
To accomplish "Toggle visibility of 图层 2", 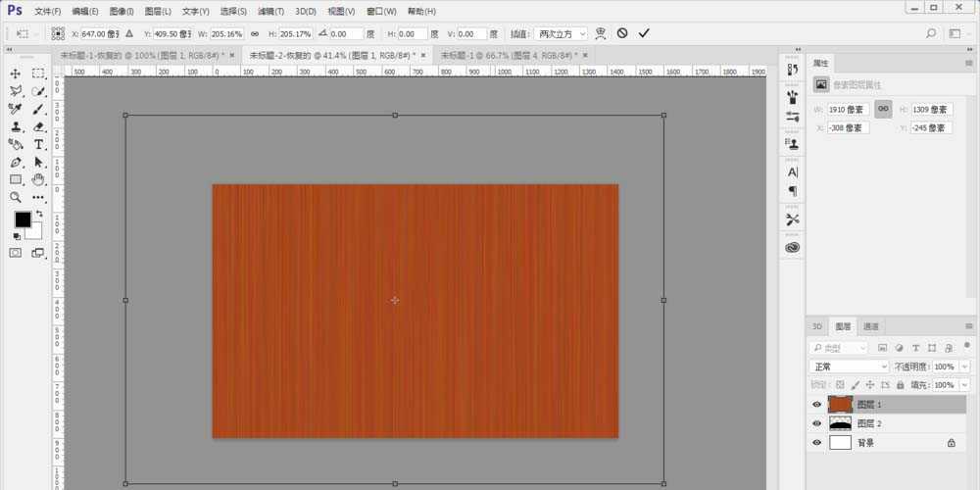I will (816, 423).
